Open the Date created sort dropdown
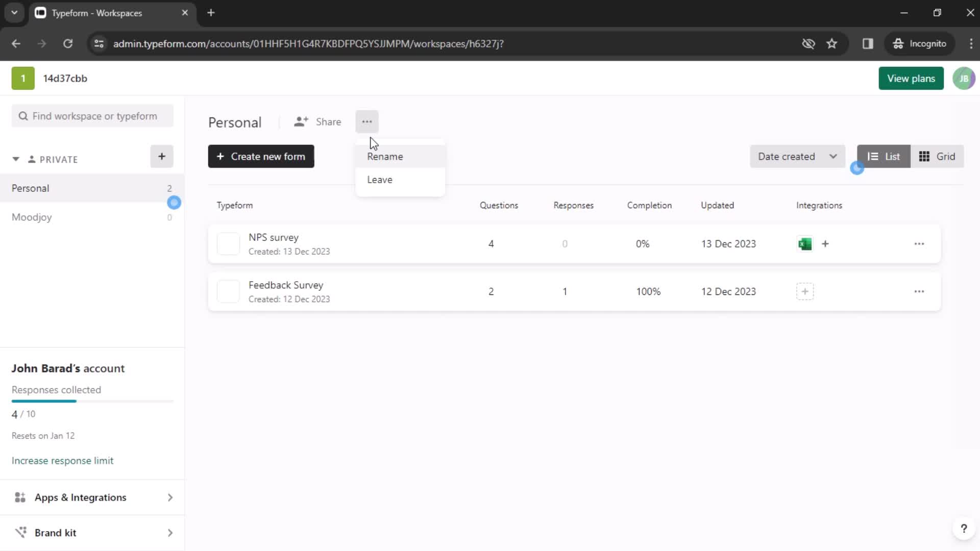 click(797, 156)
